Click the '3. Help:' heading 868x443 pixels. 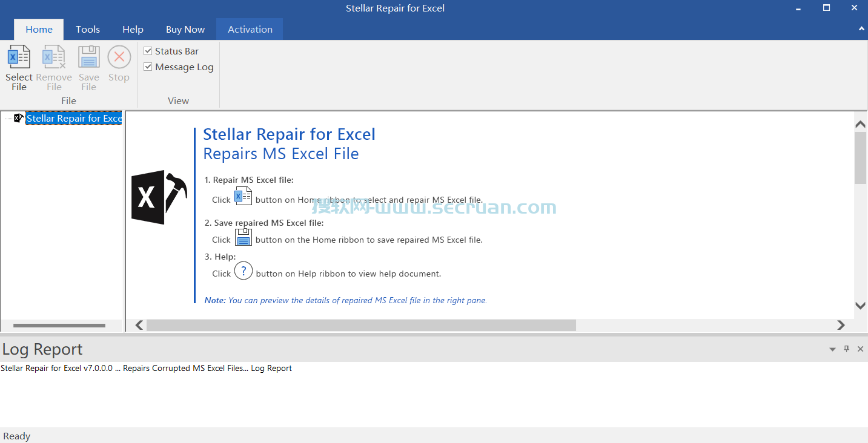point(220,257)
